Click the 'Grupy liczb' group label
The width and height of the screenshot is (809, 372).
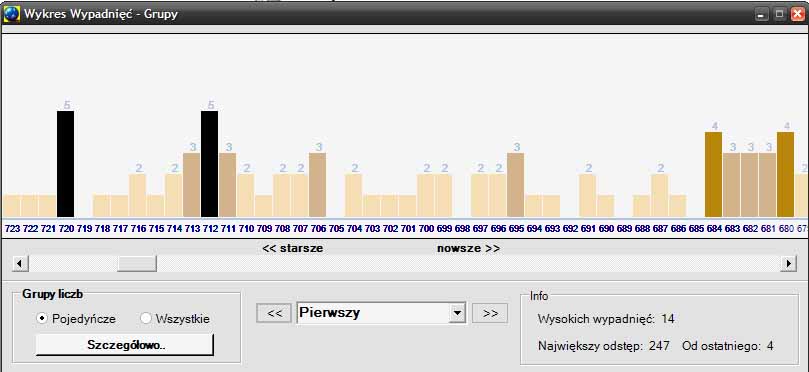click(52, 294)
